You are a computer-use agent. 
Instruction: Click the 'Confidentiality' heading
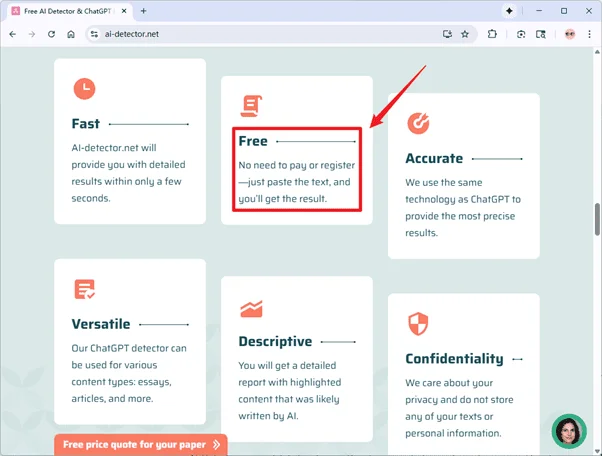coord(455,359)
